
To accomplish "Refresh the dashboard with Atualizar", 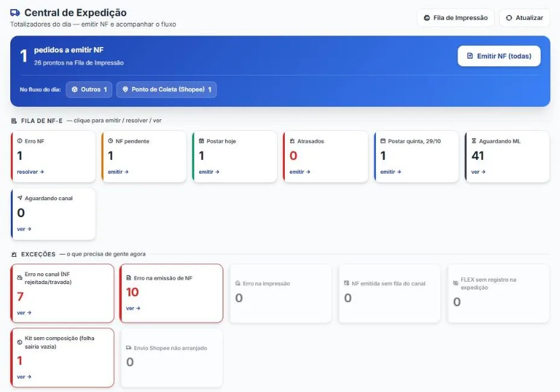I will (x=524, y=18).
